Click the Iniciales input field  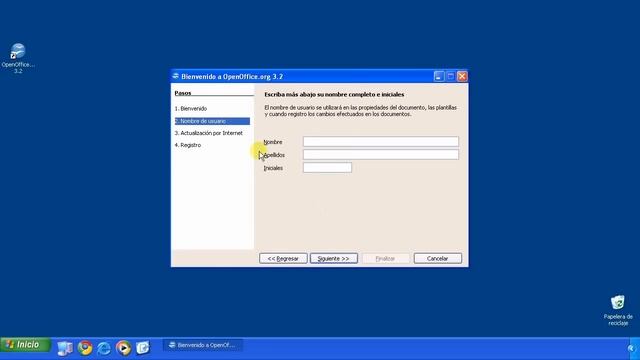327,167
